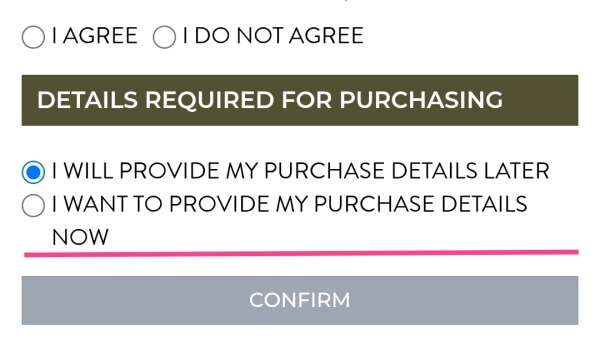Click the I AGREE label text

click(x=95, y=36)
